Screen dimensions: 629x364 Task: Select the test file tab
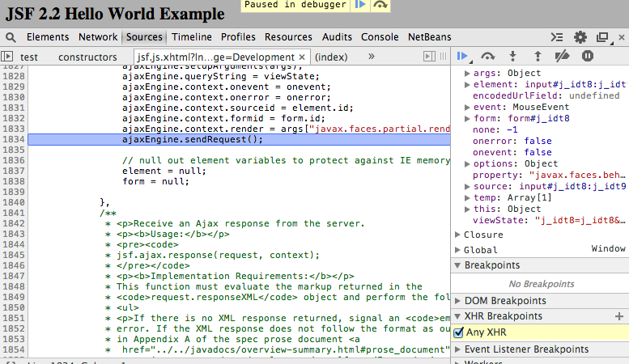(x=29, y=57)
